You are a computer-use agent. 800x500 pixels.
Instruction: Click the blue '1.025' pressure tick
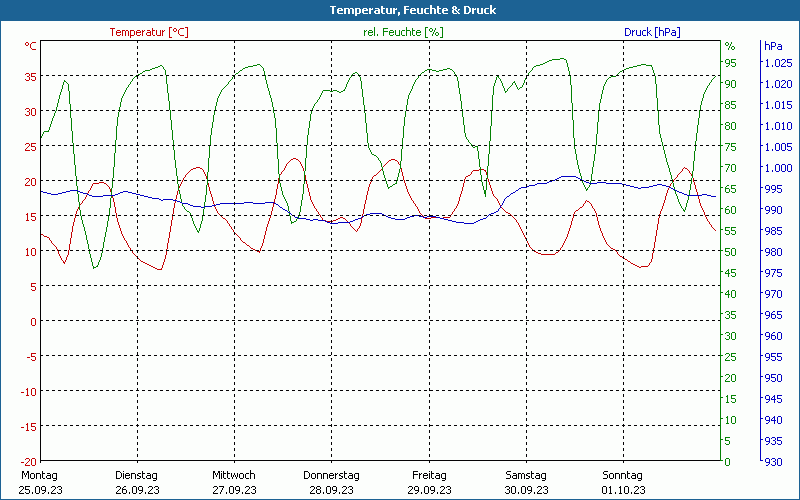tap(778, 63)
